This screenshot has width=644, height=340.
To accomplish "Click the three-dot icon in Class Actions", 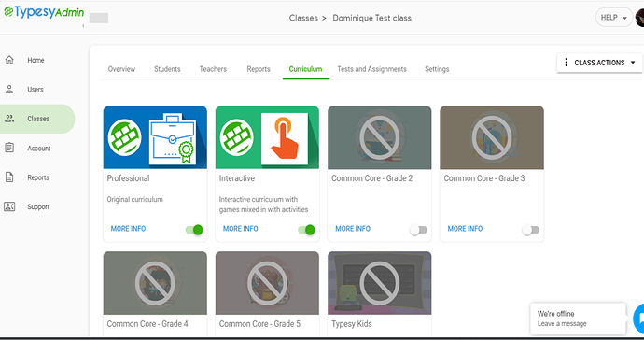I will 566,63.
